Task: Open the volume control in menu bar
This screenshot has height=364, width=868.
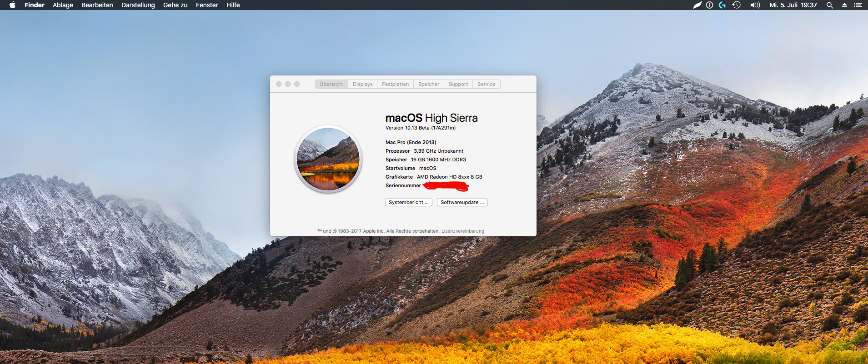Action: click(755, 5)
